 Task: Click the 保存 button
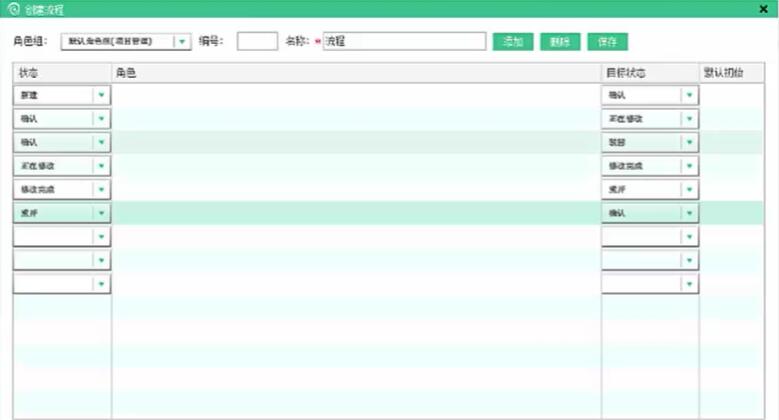click(x=607, y=42)
